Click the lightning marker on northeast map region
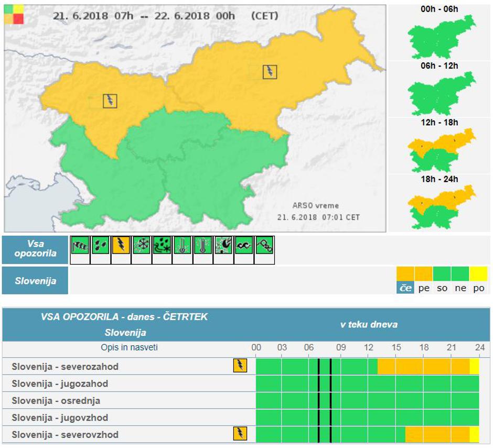Screen dimensions: 493x448 (x=270, y=72)
